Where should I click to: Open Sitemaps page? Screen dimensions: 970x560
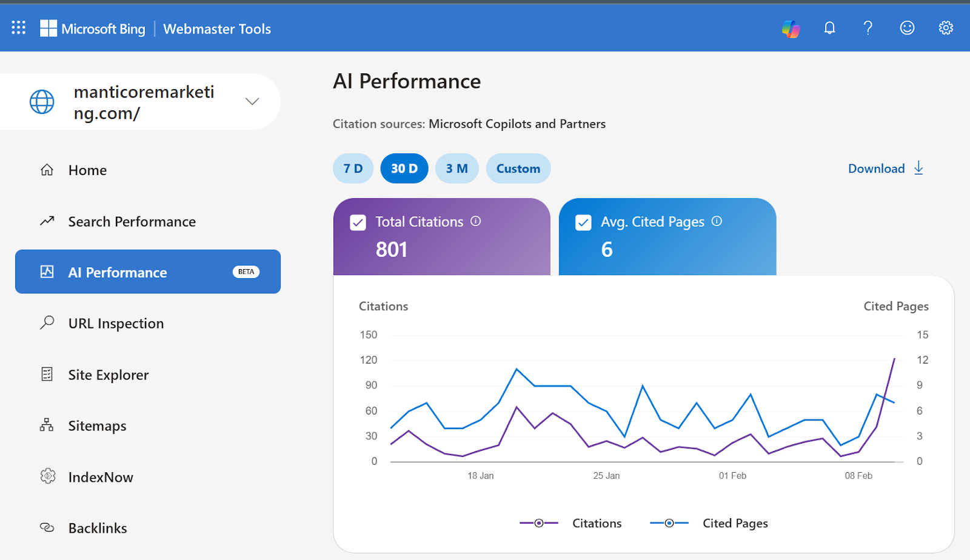coord(148,425)
